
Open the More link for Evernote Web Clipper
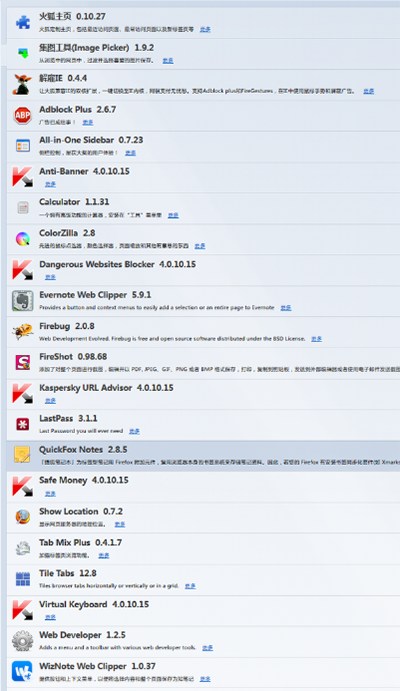pyautogui.click(x=286, y=308)
